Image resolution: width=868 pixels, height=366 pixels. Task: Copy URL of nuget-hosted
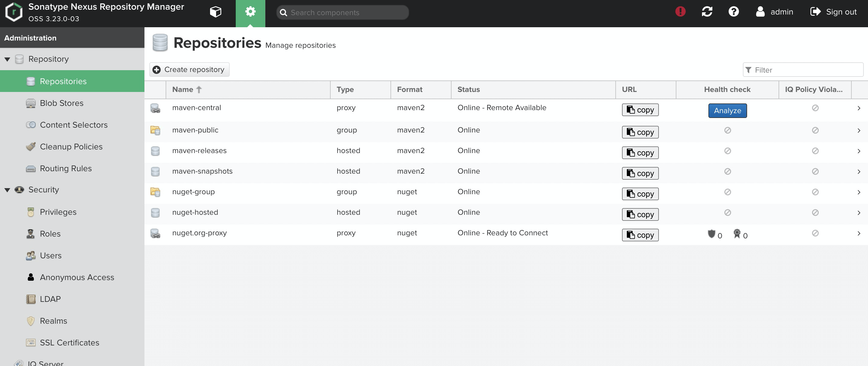coord(640,214)
